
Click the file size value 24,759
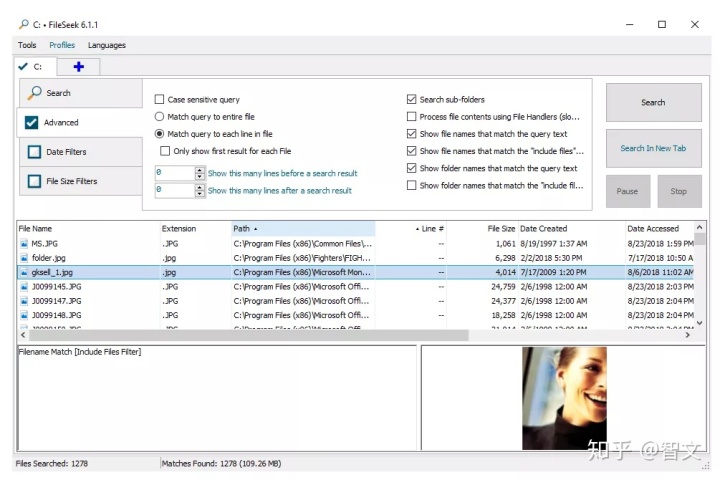pos(503,287)
